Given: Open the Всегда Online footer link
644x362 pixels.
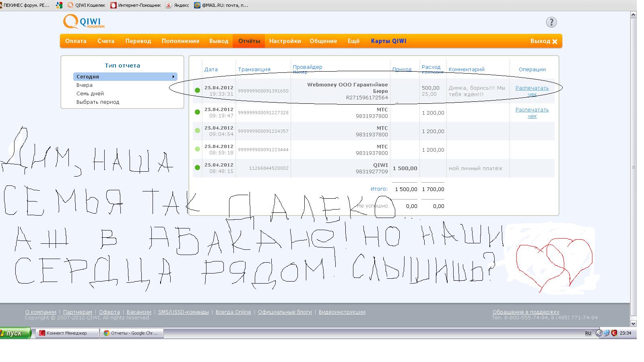Looking at the screenshot, I should (x=233, y=312).
